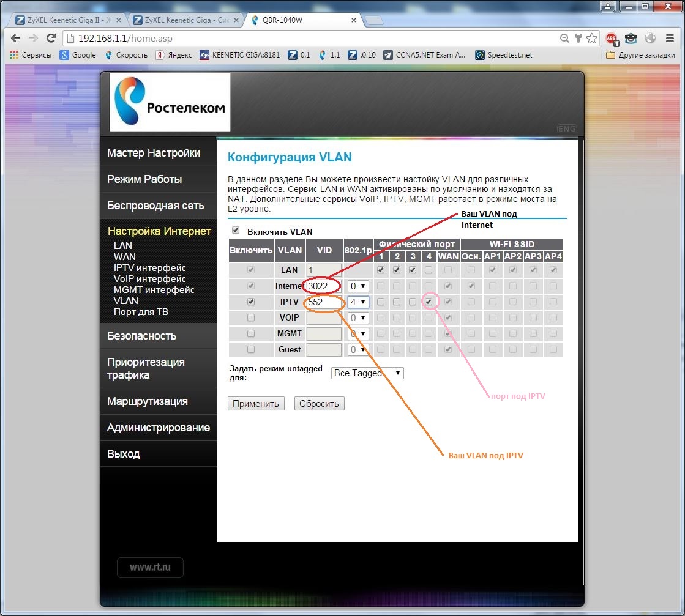
Task: Open the MGMT интерфейс submenu link
Action: pos(154,290)
